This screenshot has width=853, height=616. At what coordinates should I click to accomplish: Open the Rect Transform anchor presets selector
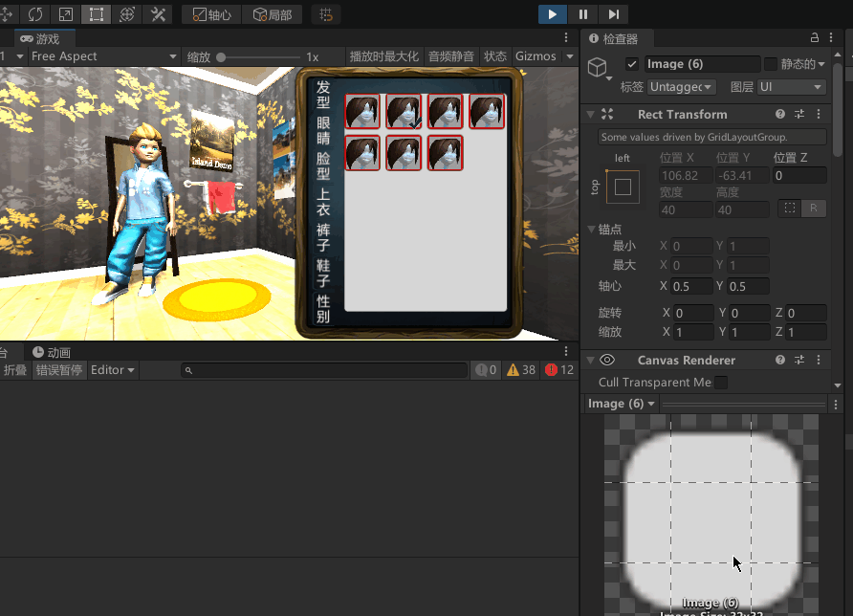click(x=623, y=187)
